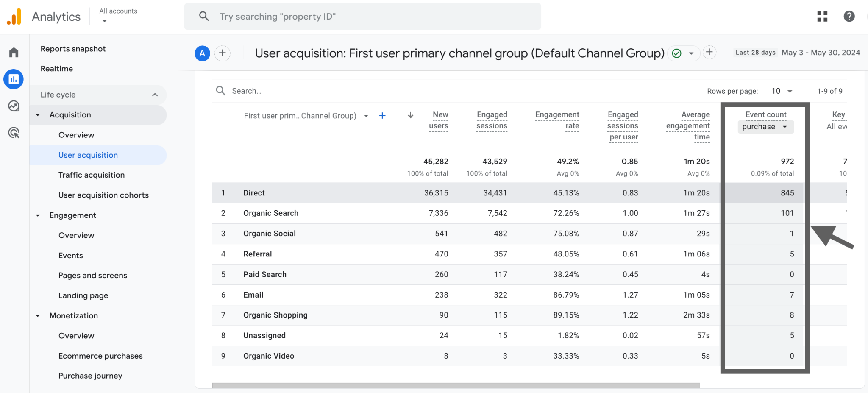The width and height of the screenshot is (868, 393).
Task: Click the green checkmark report status badge
Action: pos(677,53)
